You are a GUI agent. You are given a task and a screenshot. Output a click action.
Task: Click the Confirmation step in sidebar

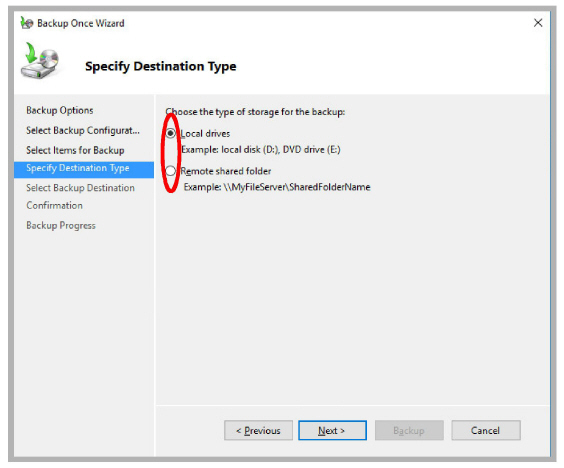(54, 205)
